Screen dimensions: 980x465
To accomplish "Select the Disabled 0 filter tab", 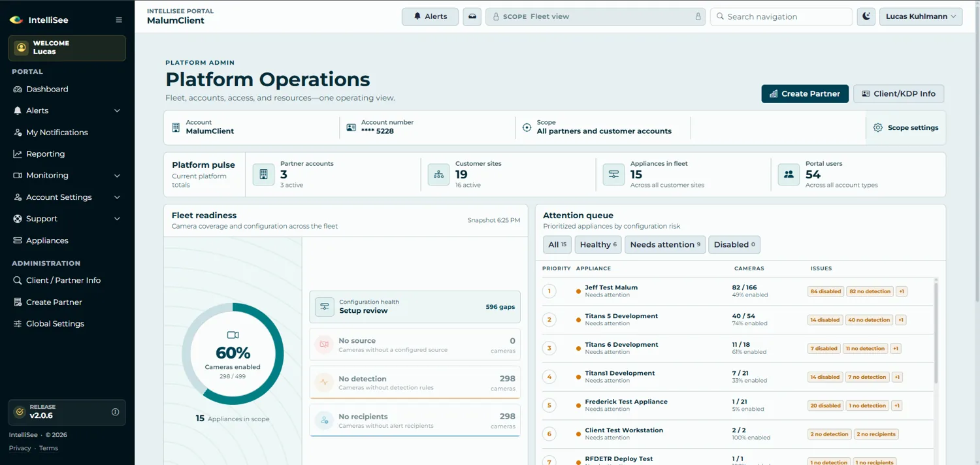I will click(734, 244).
